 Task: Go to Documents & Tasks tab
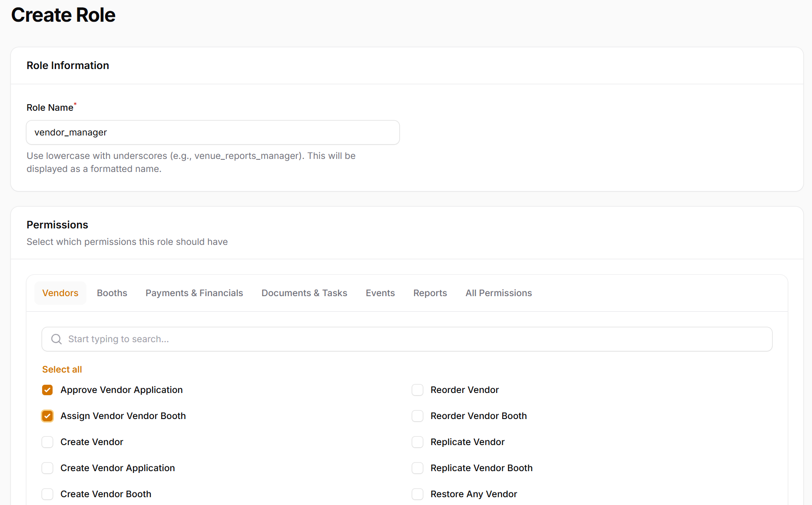(304, 293)
